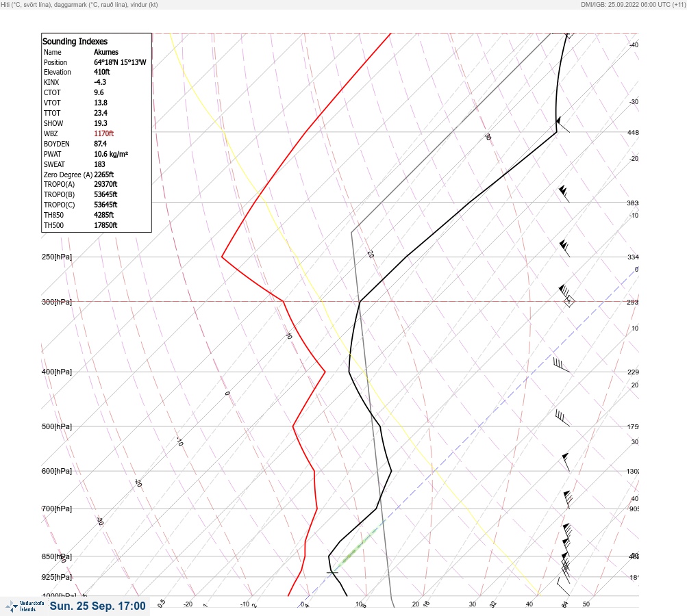
Task: Click the TH500 value 17850ft
Action: click(105, 225)
